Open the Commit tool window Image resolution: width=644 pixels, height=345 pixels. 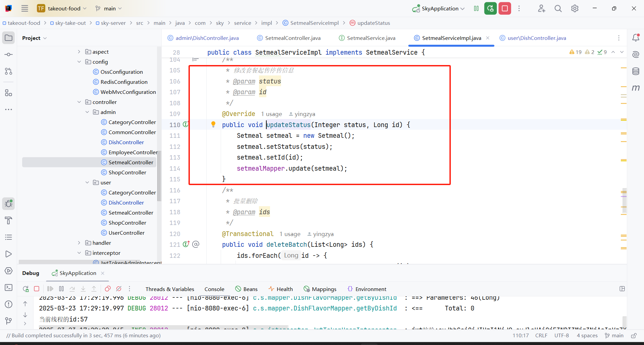9,54
